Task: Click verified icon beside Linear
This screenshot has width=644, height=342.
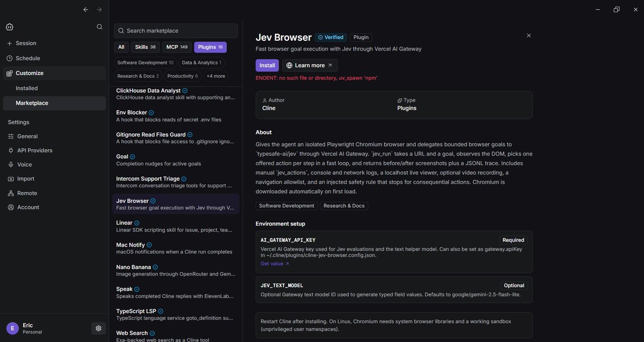Action: point(137,223)
